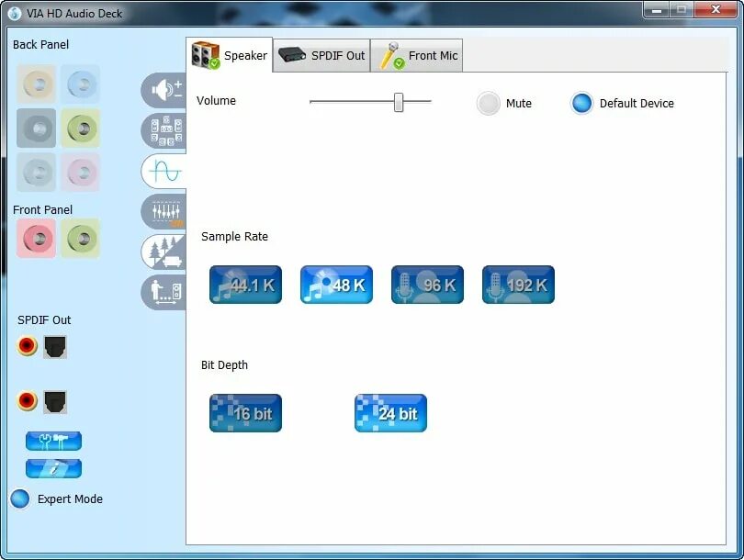Set bit depth to 24 bit
This screenshot has width=744, height=560.
(x=389, y=413)
